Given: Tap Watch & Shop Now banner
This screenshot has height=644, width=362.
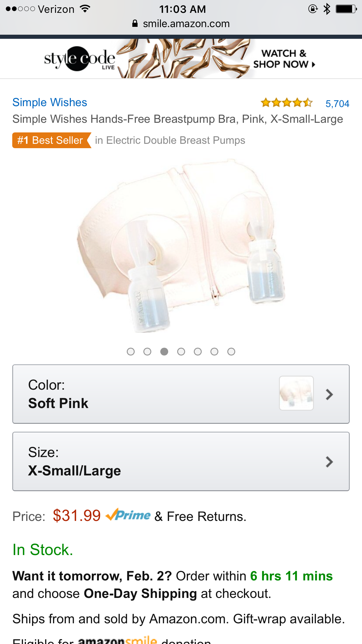Looking at the screenshot, I should tap(284, 59).
